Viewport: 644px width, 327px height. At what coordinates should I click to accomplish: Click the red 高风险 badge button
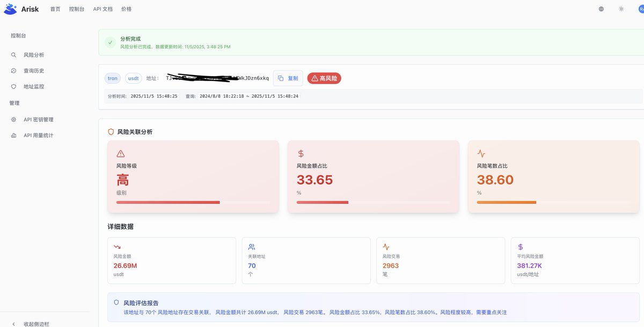[x=324, y=78]
